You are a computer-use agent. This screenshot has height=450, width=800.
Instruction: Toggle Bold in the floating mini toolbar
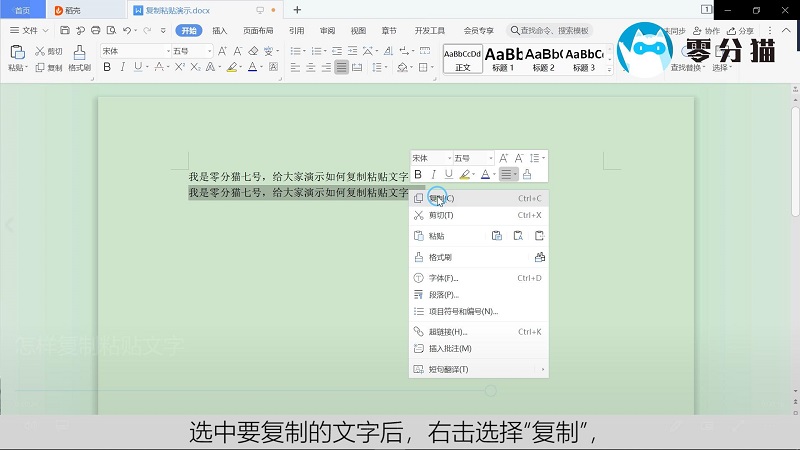(418, 175)
